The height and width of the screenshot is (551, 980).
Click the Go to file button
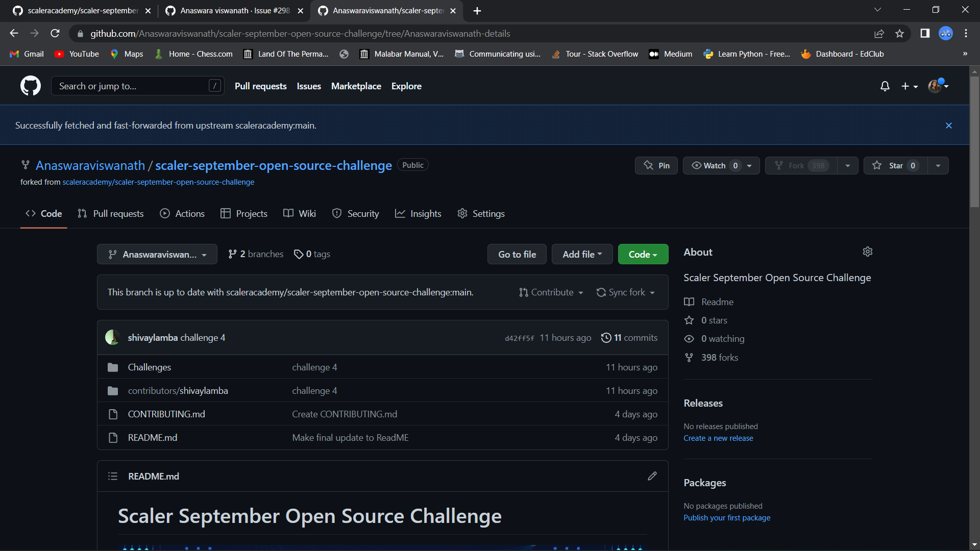pos(517,254)
